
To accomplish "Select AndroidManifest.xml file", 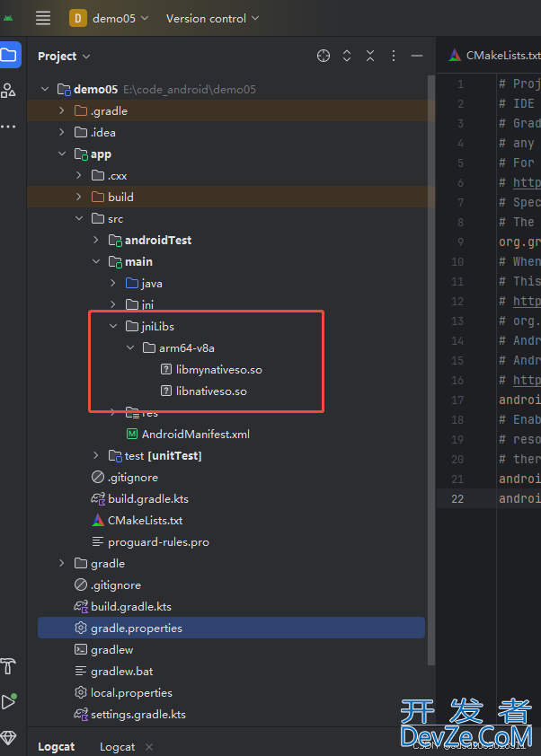I will click(195, 434).
